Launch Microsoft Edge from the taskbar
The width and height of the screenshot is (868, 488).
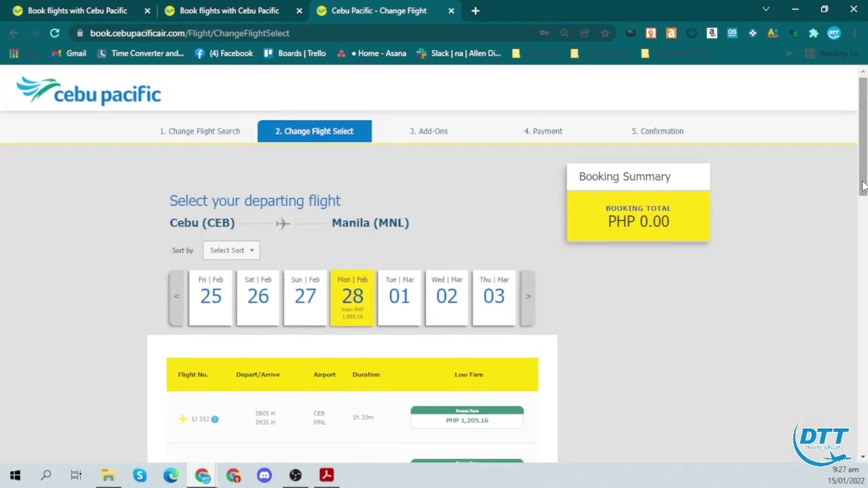[171, 475]
